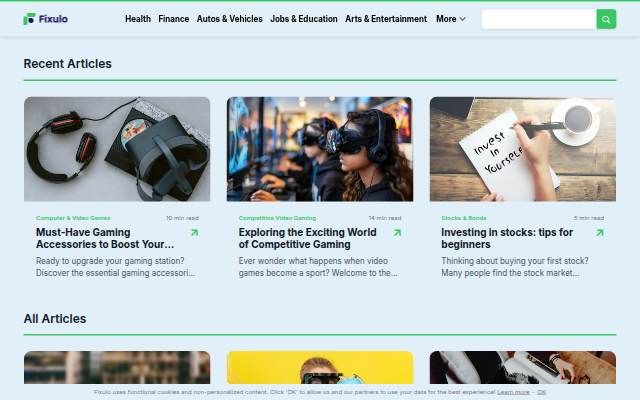Accept cookies with the OK link
640x400 pixels.
541,392
